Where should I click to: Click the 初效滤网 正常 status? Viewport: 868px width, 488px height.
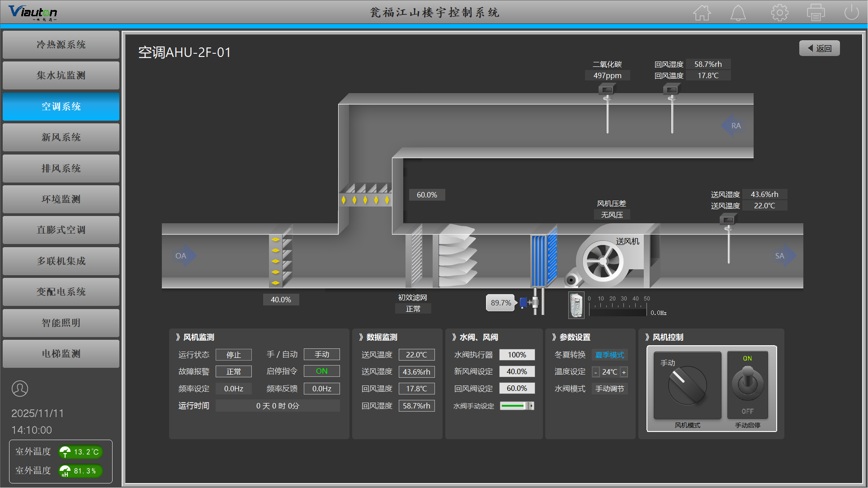tap(413, 309)
